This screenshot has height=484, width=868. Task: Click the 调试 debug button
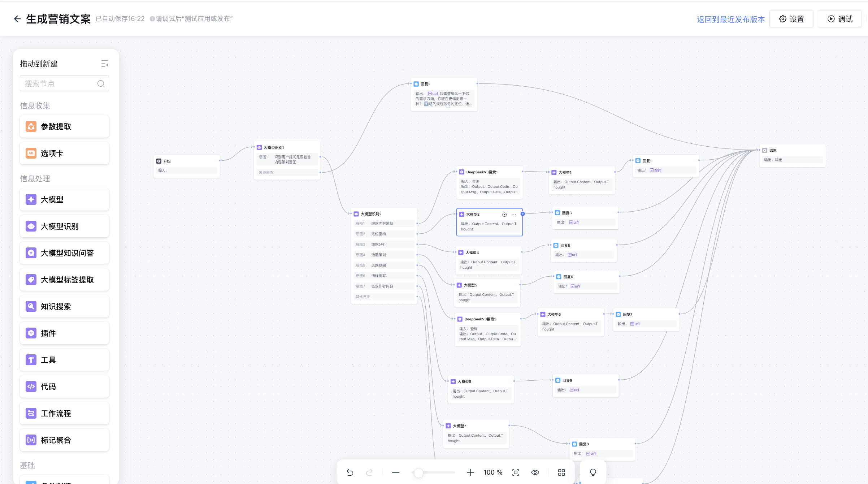tap(839, 19)
